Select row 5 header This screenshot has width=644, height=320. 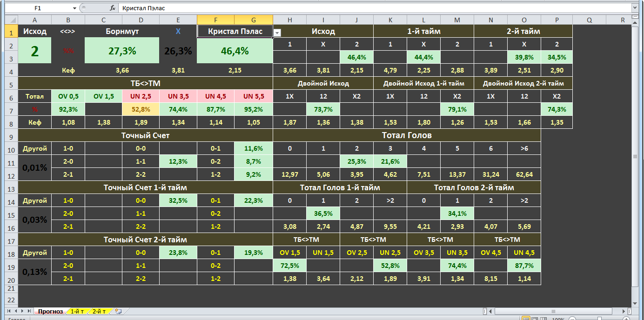(x=11, y=84)
